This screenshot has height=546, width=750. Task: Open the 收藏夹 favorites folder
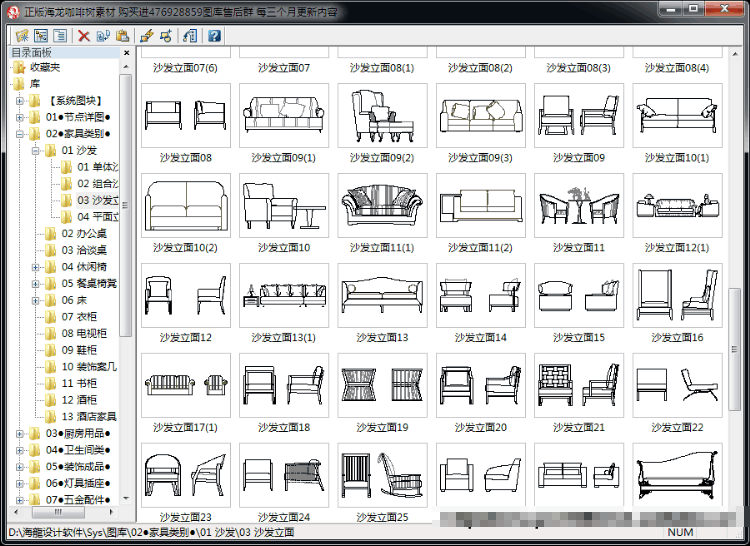[45, 67]
